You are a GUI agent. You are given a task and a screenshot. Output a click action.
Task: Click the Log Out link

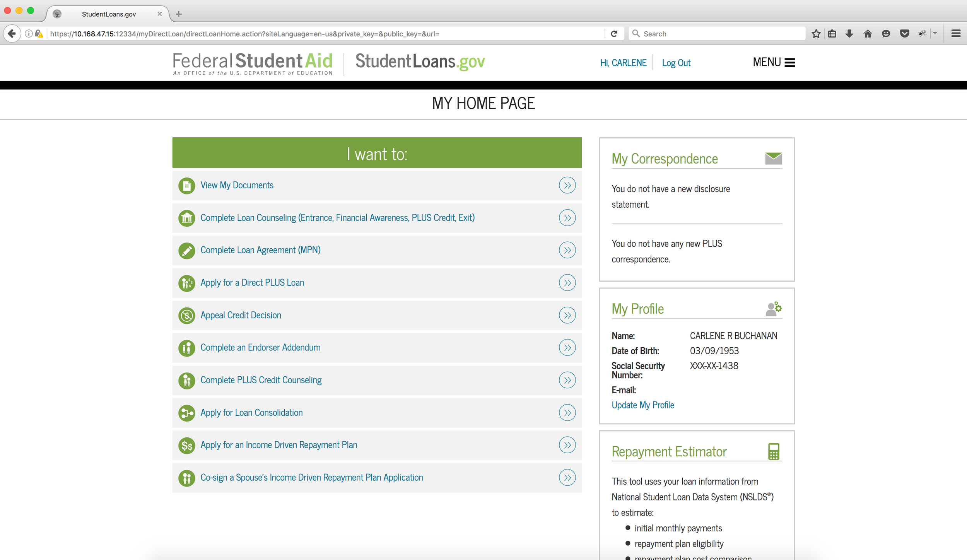[676, 63]
